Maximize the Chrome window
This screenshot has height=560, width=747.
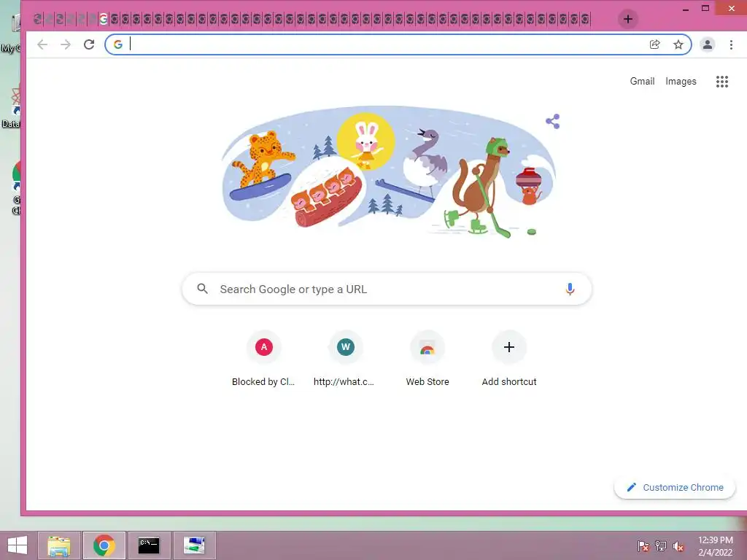click(x=705, y=8)
